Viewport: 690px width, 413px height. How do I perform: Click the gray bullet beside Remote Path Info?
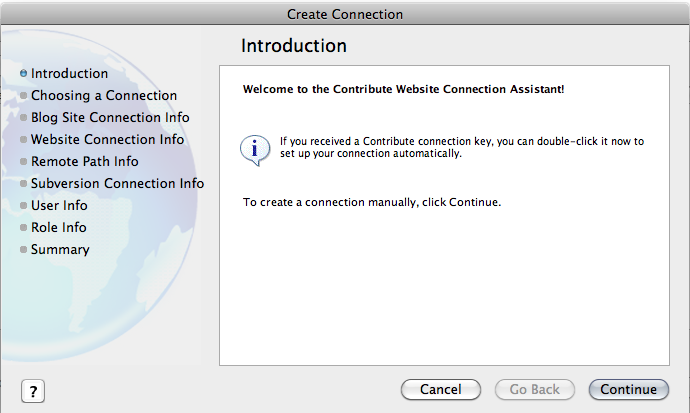click(x=23, y=161)
